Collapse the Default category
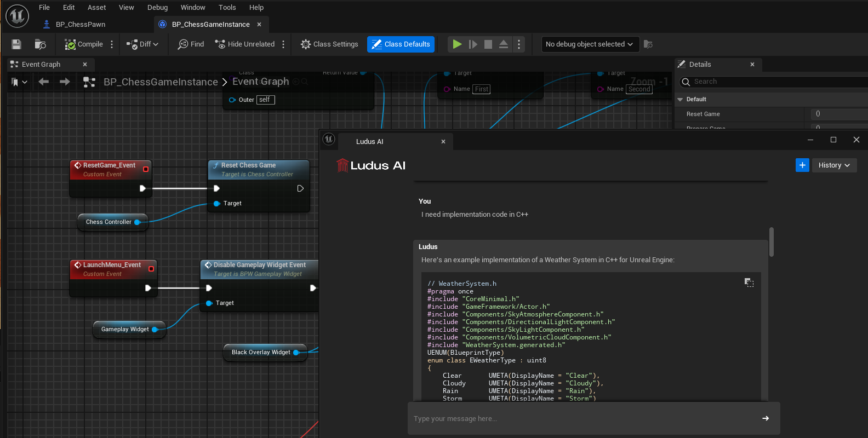Image resolution: width=868 pixels, height=438 pixels. 680,100
